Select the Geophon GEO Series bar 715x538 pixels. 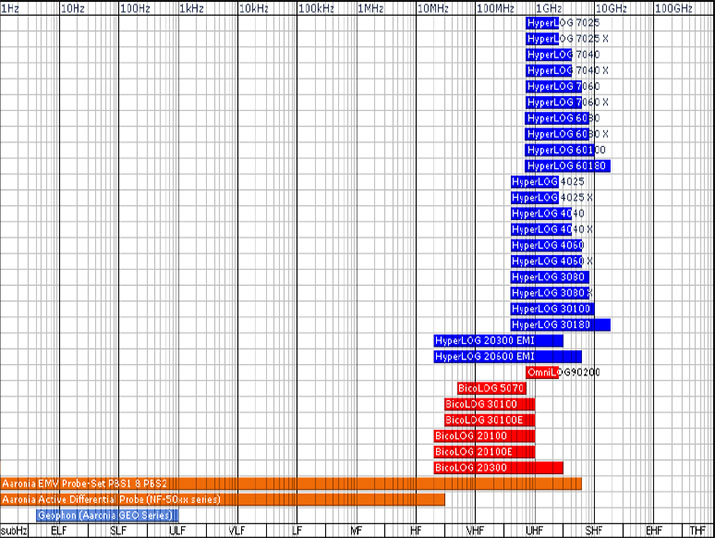pos(107,515)
